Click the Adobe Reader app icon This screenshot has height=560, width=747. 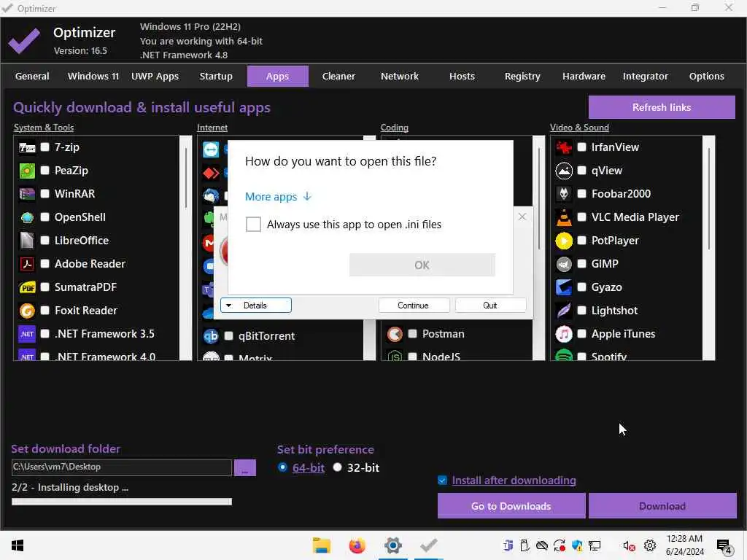27,264
